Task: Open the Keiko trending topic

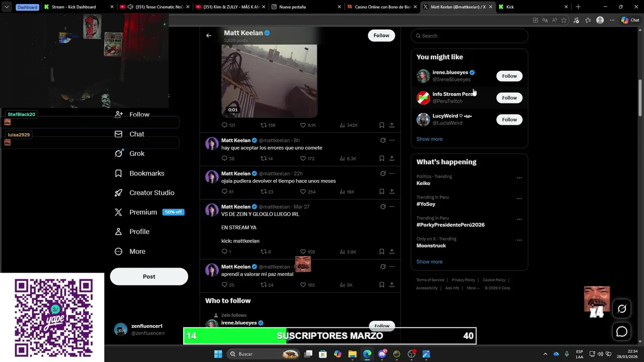Action: (x=423, y=183)
